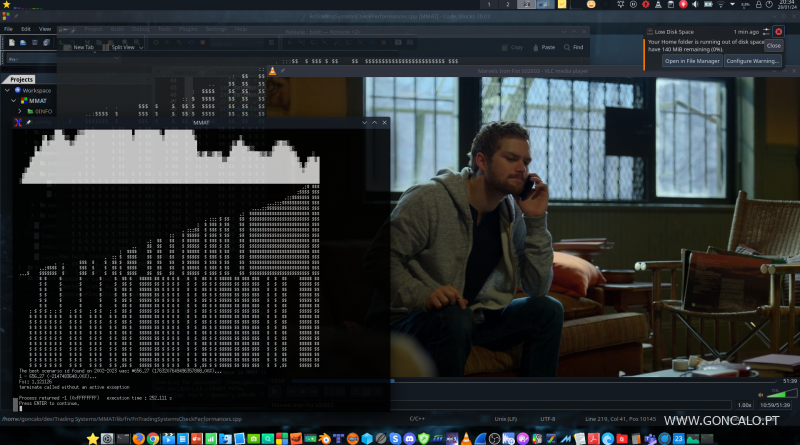Click Open in File Manager button
This screenshot has width=800, height=445.
pyautogui.click(x=692, y=61)
